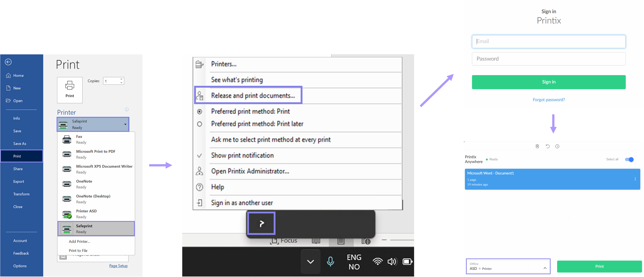Toggle the Select all switch
This screenshot has height=277, width=644.
(x=629, y=159)
